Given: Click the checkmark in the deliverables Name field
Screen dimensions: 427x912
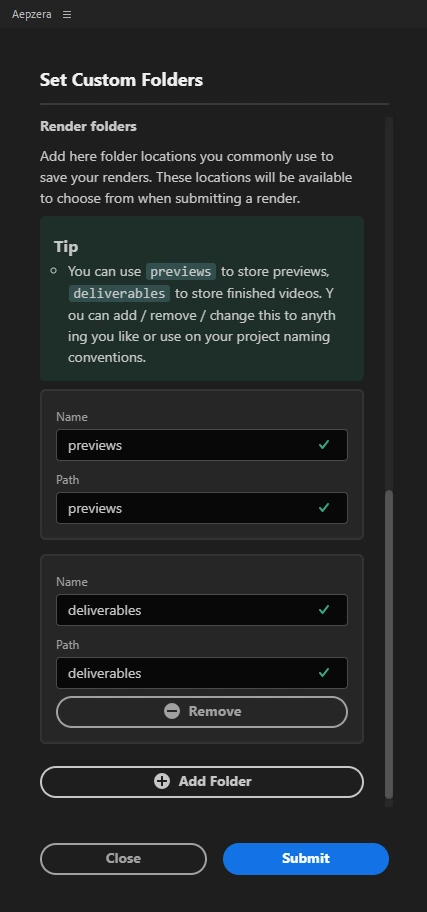Looking at the screenshot, I should tap(324, 610).
